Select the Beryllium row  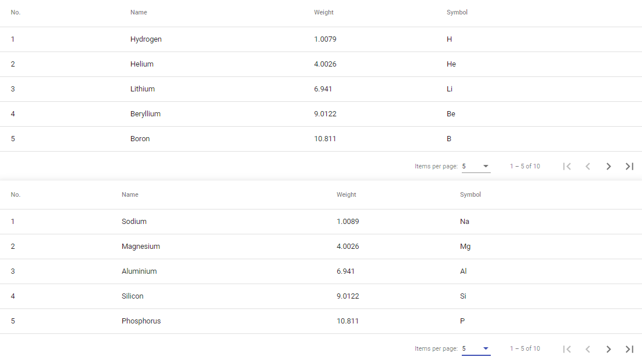[x=321, y=113]
